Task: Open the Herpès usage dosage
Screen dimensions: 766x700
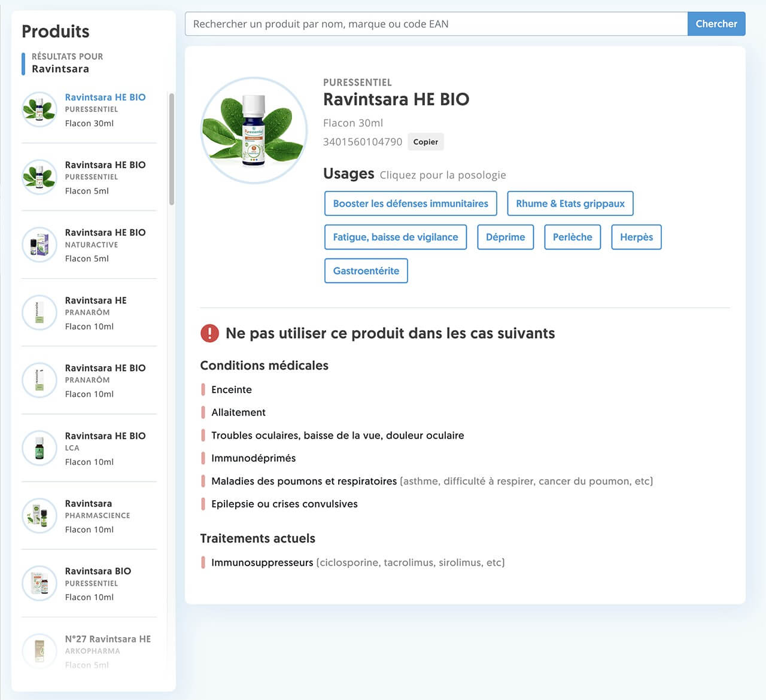Action: [636, 237]
